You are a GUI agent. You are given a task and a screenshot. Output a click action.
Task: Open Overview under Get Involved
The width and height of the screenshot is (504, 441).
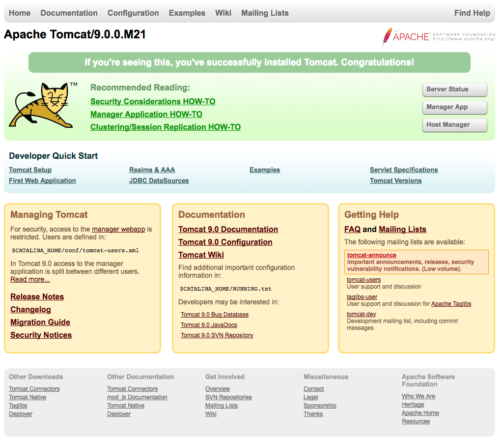click(x=218, y=389)
